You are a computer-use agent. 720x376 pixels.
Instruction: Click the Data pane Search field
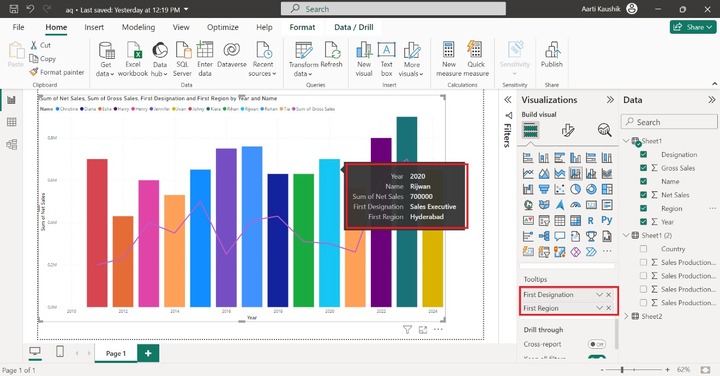tap(669, 122)
